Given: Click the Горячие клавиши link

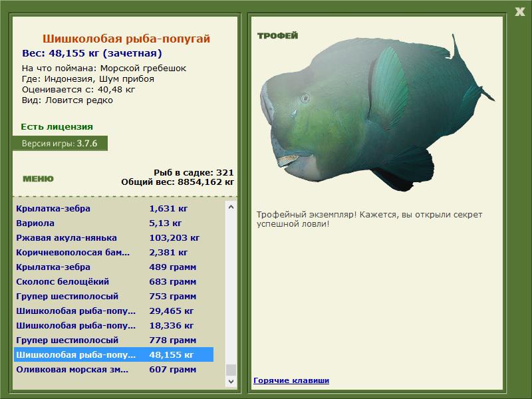Looking at the screenshot, I should pyautogui.click(x=291, y=380).
